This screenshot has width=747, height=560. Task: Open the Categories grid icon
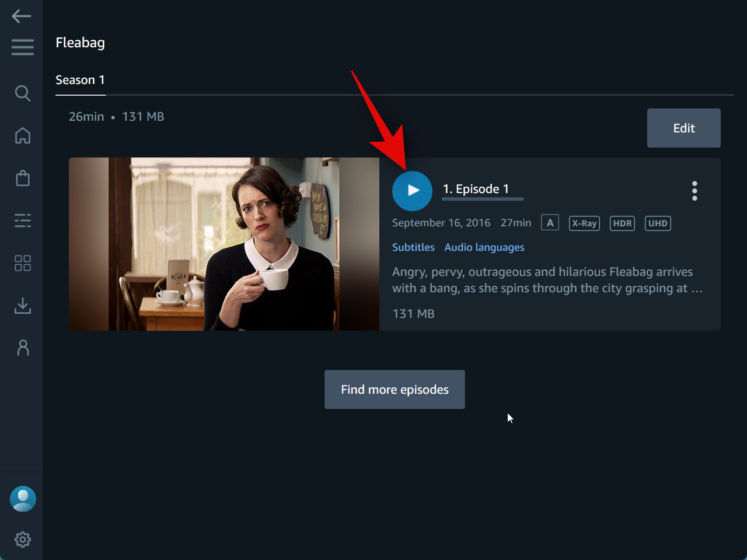click(x=22, y=263)
